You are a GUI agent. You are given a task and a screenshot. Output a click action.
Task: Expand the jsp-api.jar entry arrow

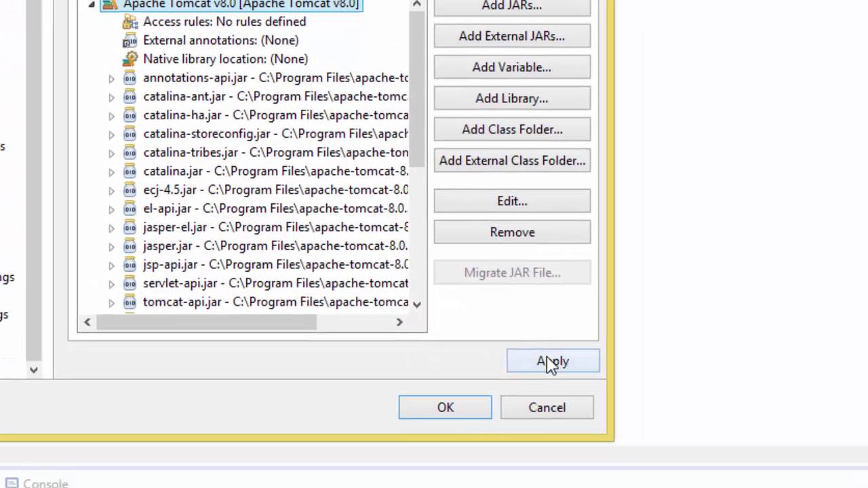pyautogui.click(x=111, y=265)
